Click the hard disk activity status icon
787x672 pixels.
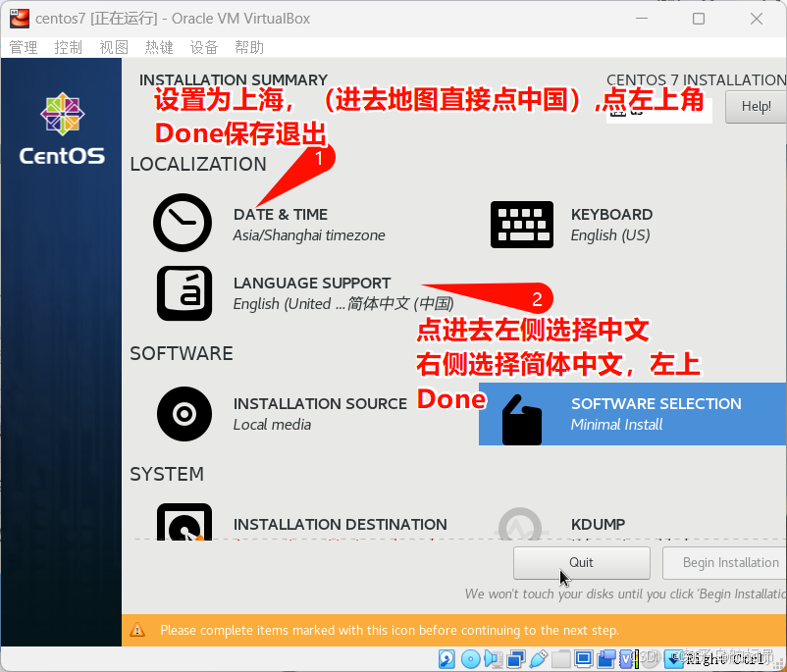pos(446,658)
